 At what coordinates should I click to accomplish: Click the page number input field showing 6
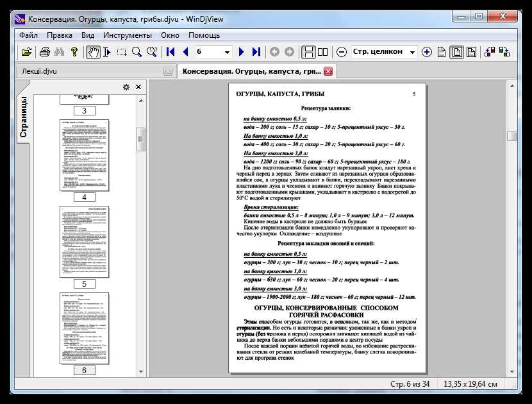pyautogui.click(x=209, y=52)
